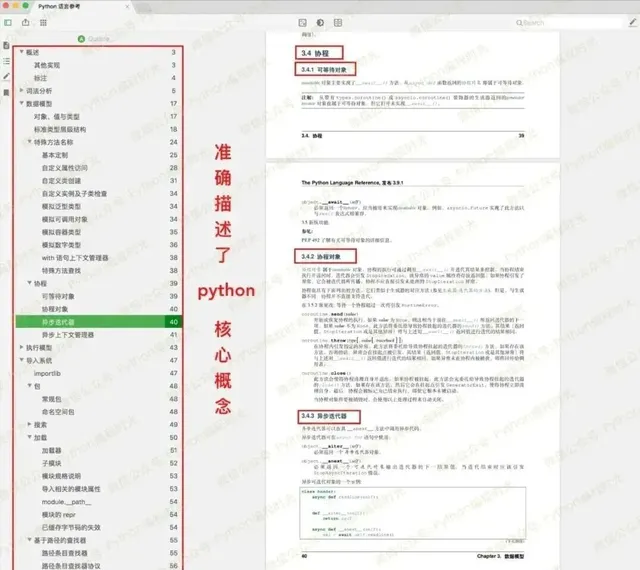The width and height of the screenshot is (640, 570).
Task: Go to 模拟容器类型 outline entry
Action: point(62,232)
